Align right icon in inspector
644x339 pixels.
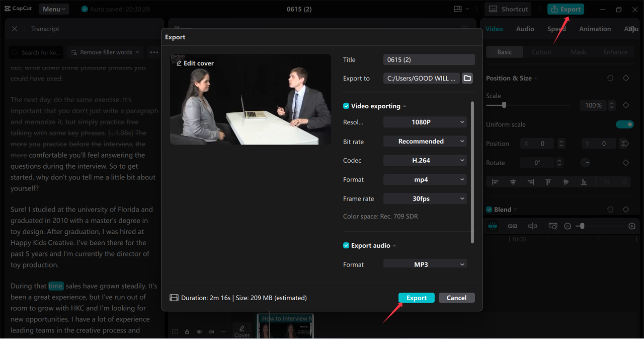530,182
